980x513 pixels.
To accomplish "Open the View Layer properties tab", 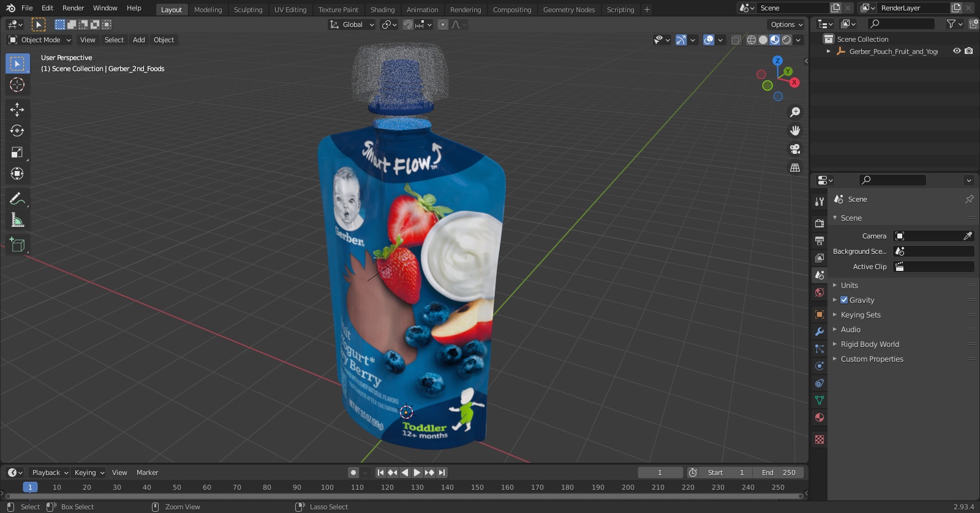I will pyautogui.click(x=820, y=258).
